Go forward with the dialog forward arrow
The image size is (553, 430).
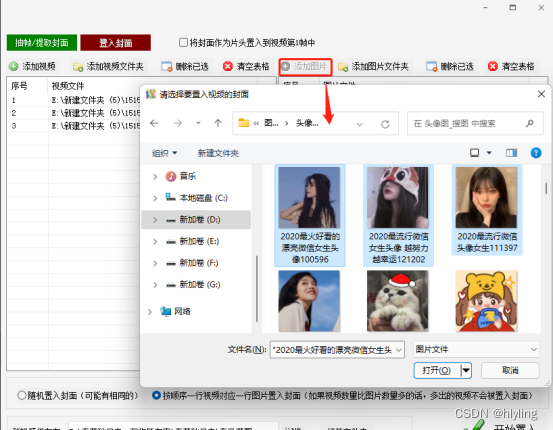[178, 123]
